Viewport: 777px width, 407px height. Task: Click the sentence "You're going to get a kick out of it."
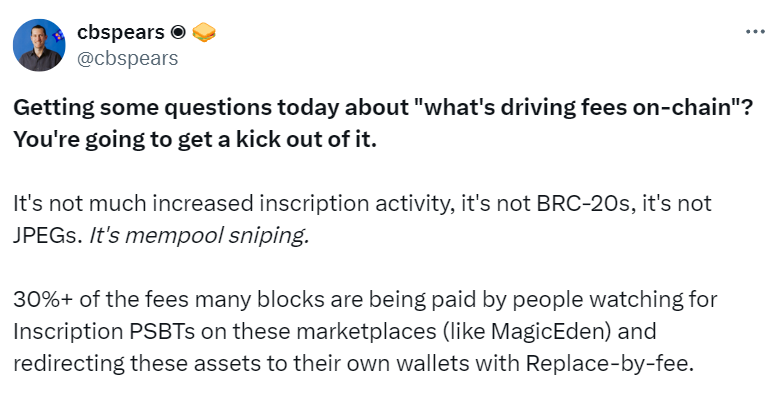[x=196, y=139]
